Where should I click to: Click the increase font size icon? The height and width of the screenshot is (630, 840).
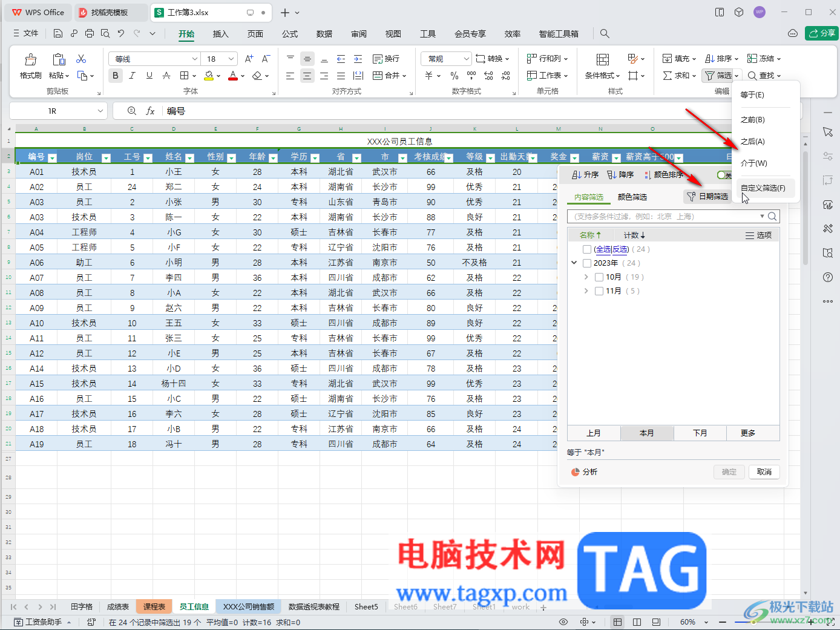(x=249, y=59)
